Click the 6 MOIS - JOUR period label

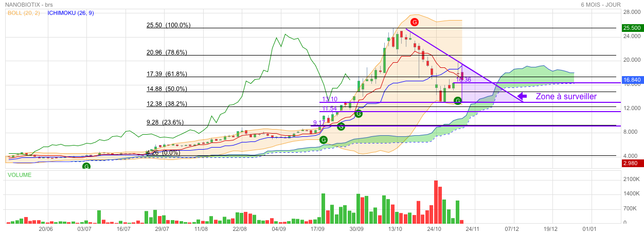600,4
